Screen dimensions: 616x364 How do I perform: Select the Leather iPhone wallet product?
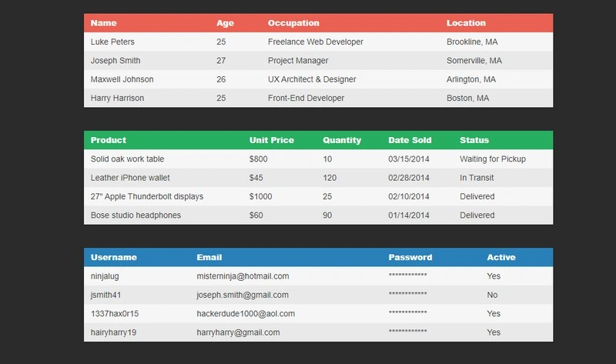[130, 178]
